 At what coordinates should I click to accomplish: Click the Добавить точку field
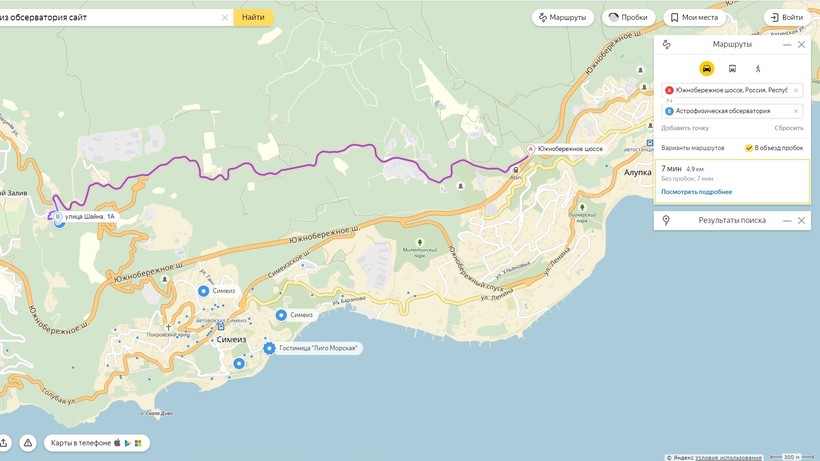point(685,128)
